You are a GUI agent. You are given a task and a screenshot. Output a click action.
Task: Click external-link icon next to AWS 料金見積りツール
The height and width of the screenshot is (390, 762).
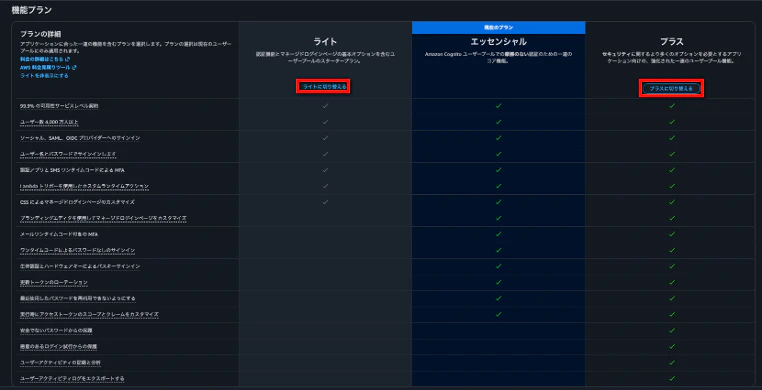74,68
